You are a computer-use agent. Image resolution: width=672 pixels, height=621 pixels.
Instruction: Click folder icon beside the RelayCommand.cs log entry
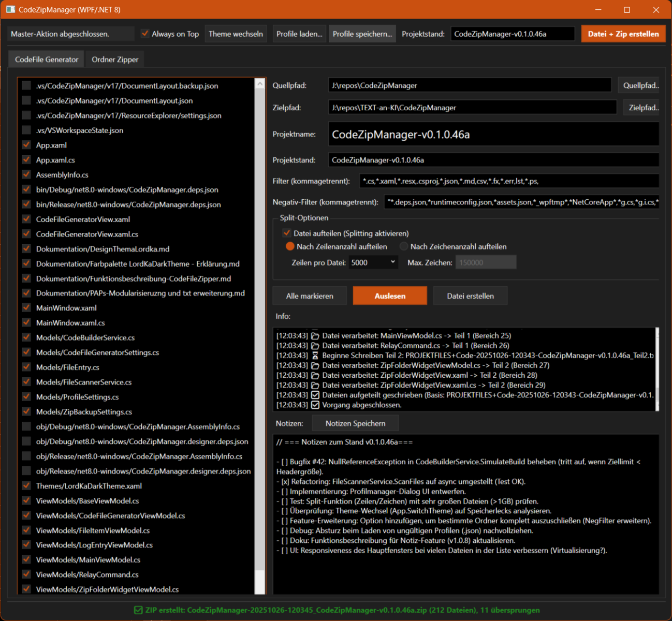coord(315,346)
